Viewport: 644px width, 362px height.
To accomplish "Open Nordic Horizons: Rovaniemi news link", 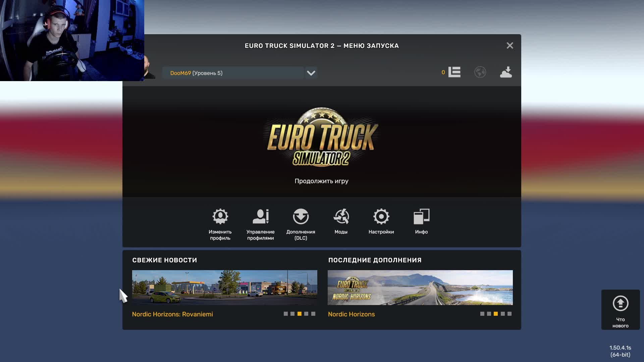I will [172, 314].
